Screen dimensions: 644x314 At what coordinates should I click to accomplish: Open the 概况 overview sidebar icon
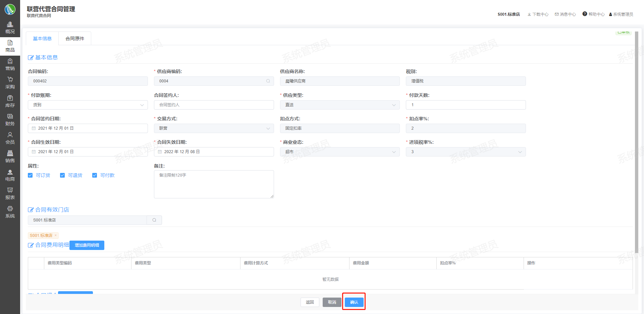tap(10, 24)
